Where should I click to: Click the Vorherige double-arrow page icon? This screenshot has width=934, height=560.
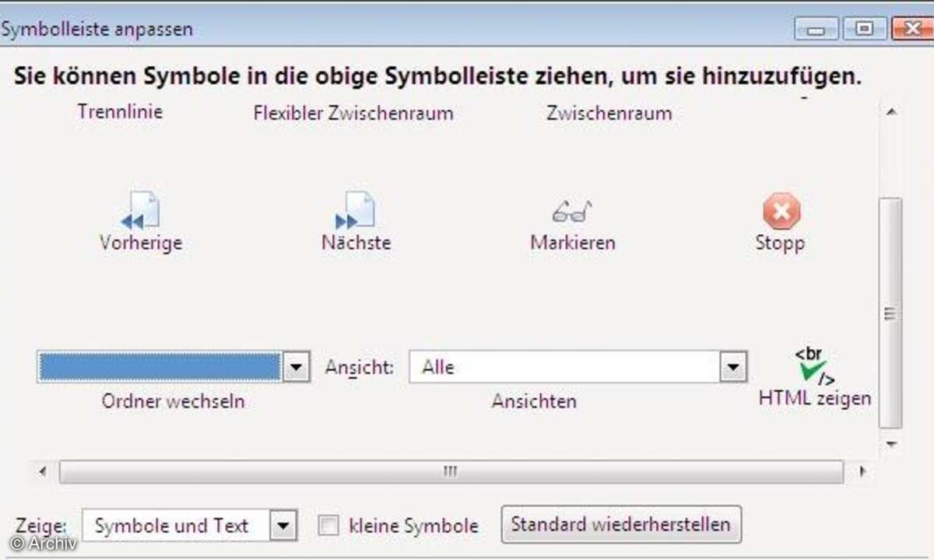click(141, 210)
